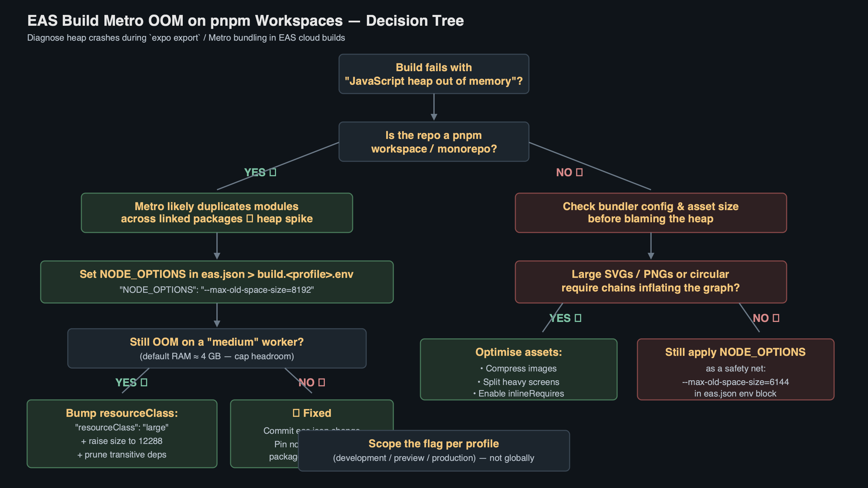This screenshot has height=488, width=868.
Task: Select the 'Is the repo a pnpm workspace' node
Action: (x=433, y=142)
